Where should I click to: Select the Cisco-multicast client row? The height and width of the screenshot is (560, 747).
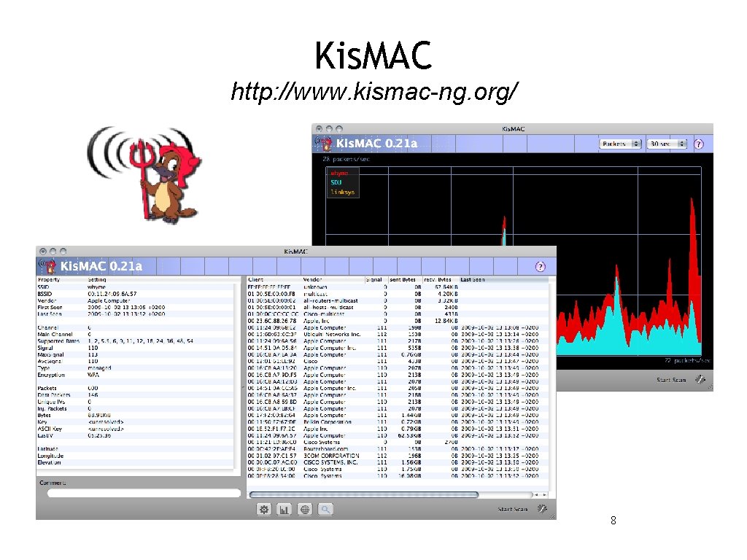point(398,314)
